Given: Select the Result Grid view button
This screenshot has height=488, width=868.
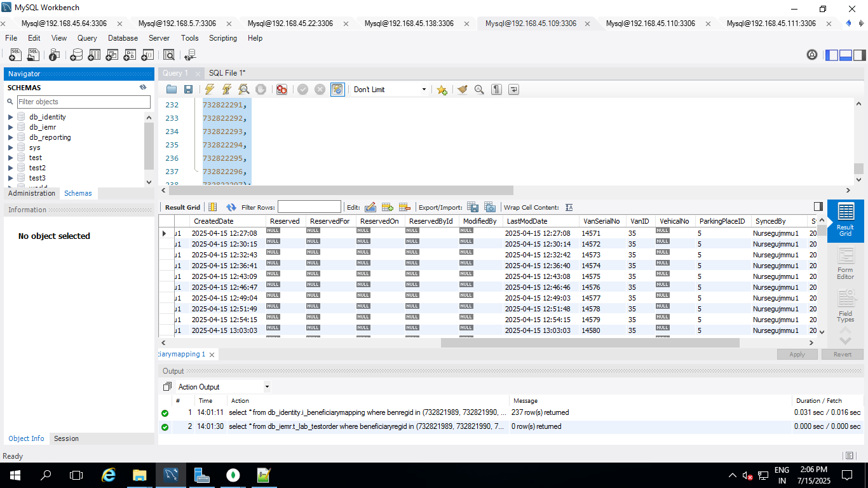Looking at the screenshot, I should tap(845, 220).
